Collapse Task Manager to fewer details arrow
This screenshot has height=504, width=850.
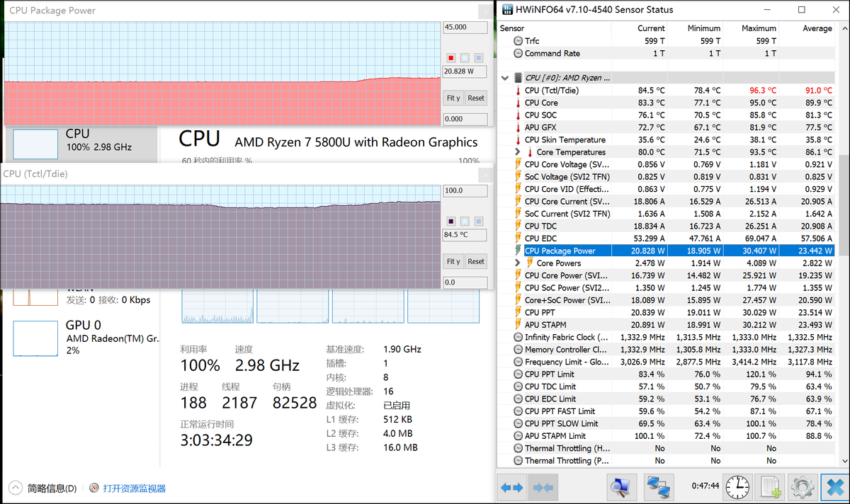(16, 488)
